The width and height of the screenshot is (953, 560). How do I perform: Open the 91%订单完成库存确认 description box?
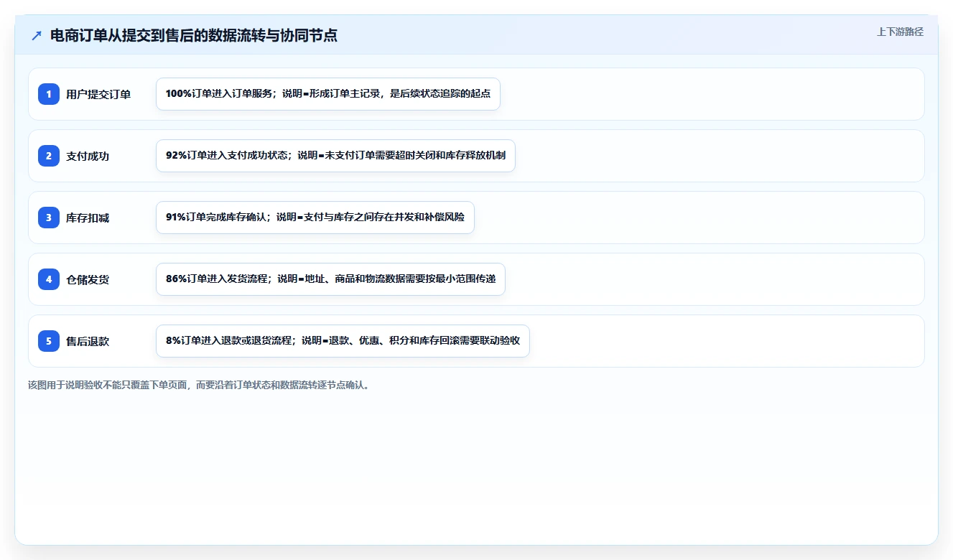click(x=315, y=218)
